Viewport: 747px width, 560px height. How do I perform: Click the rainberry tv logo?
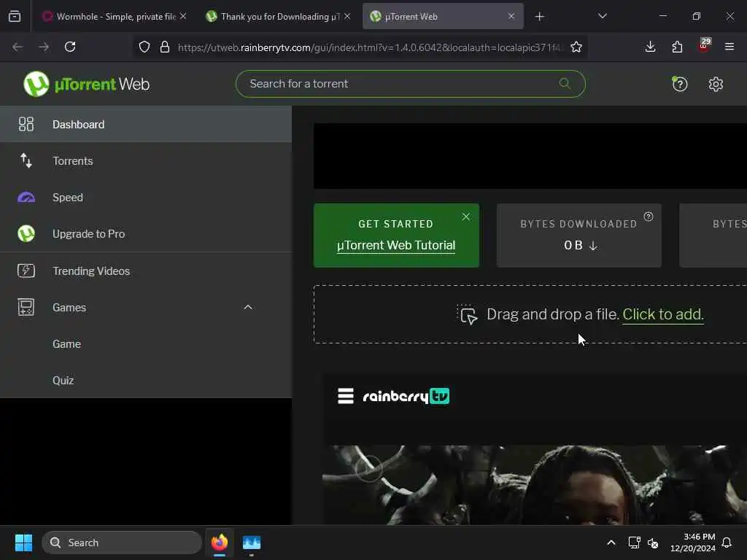[x=406, y=396]
